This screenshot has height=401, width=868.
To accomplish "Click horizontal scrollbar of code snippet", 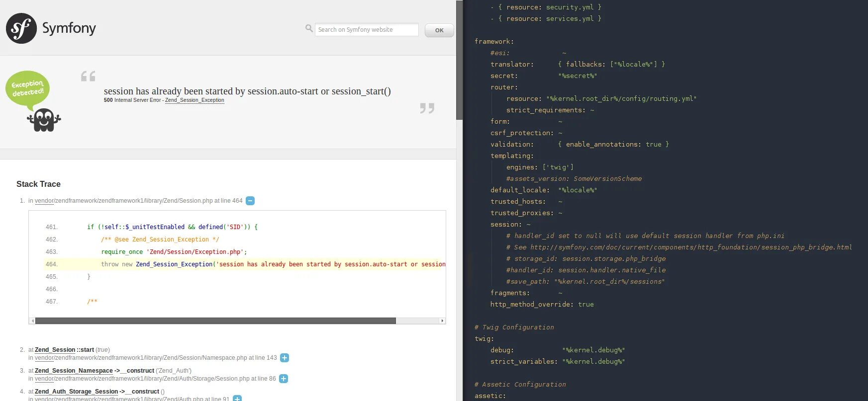I will [x=215, y=321].
